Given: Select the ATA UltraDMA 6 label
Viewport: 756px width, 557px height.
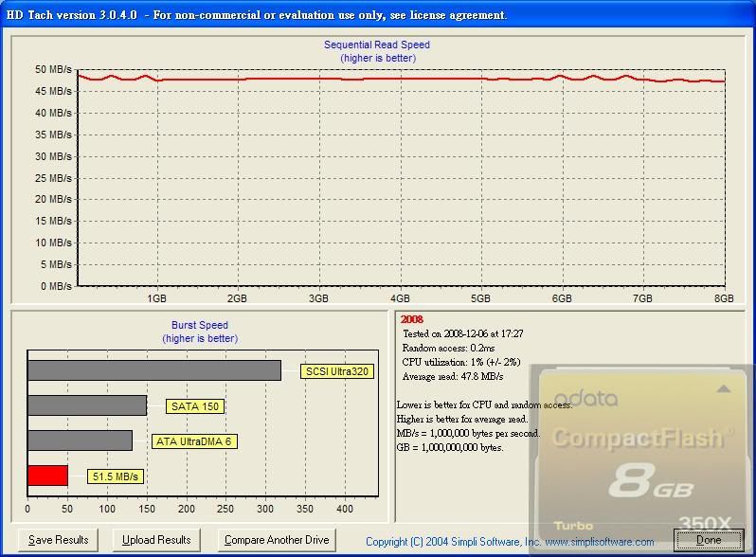Looking at the screenshot, I should (x=194, y=441).
